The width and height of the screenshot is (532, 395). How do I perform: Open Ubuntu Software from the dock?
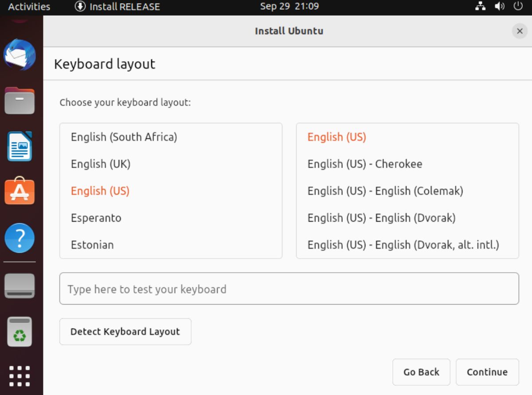click(x=20, y=192)
